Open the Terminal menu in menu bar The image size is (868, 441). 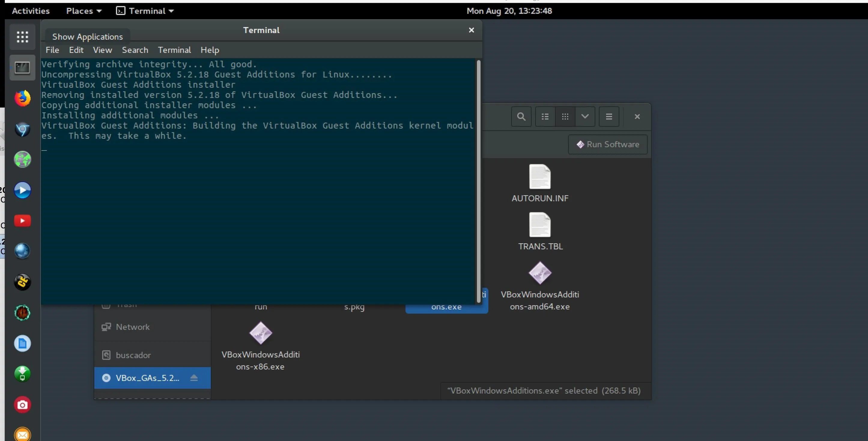[x=174, y=50]
